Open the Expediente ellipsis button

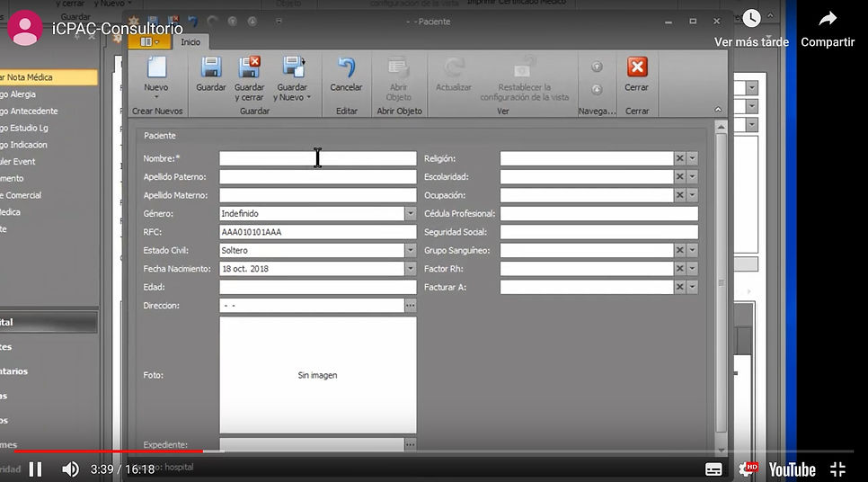[411, 444]
